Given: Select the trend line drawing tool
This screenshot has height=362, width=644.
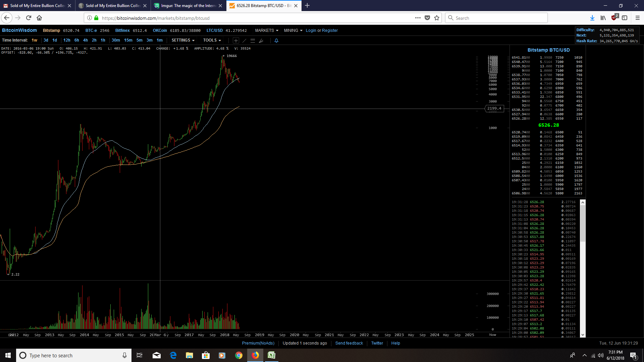Looking at the screenshot, I should (244, 41).
